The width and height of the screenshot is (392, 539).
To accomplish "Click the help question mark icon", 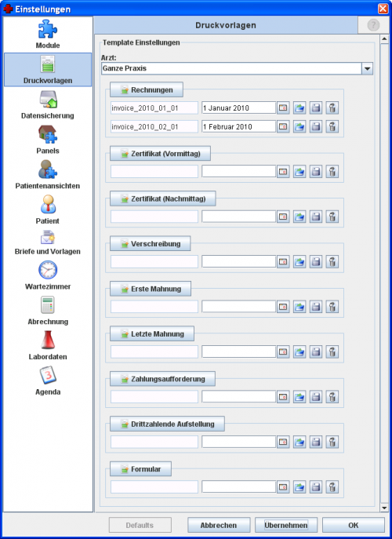I will pyautogui.click(x=373, y=25).
